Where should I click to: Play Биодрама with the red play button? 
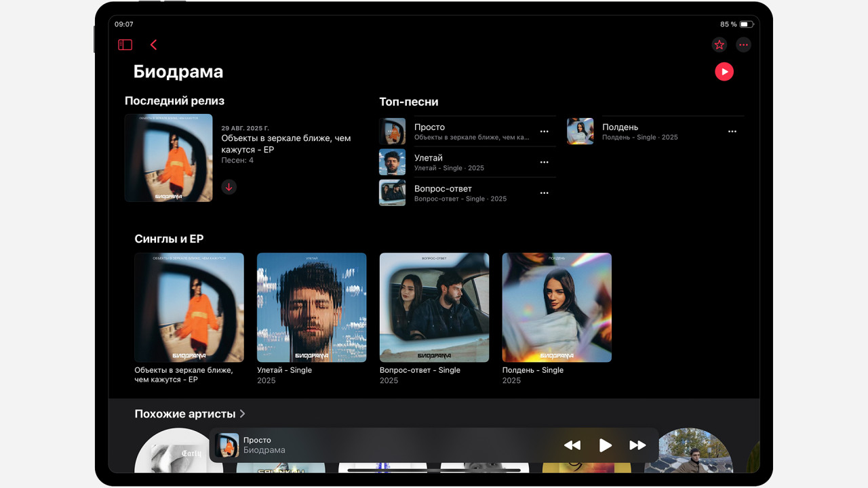[724, 71]
